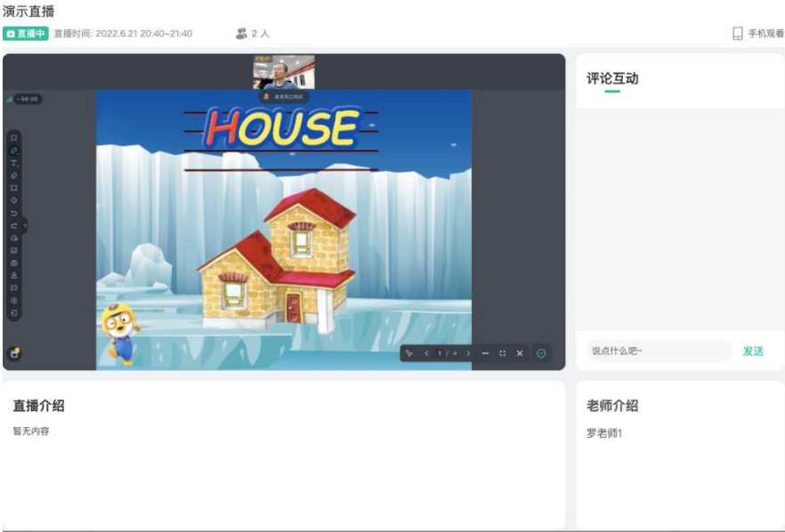Click the 2 人 viewer count

(x=253, y=34)
